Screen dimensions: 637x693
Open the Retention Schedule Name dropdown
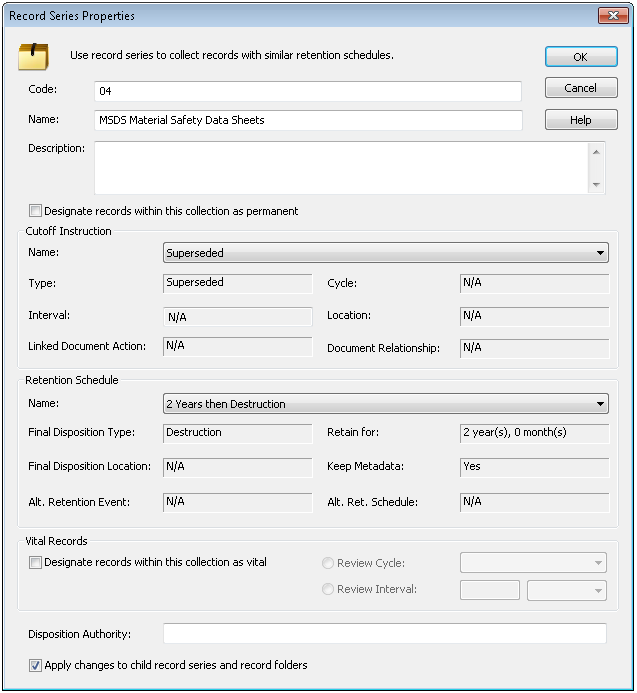tap(385, 404)
